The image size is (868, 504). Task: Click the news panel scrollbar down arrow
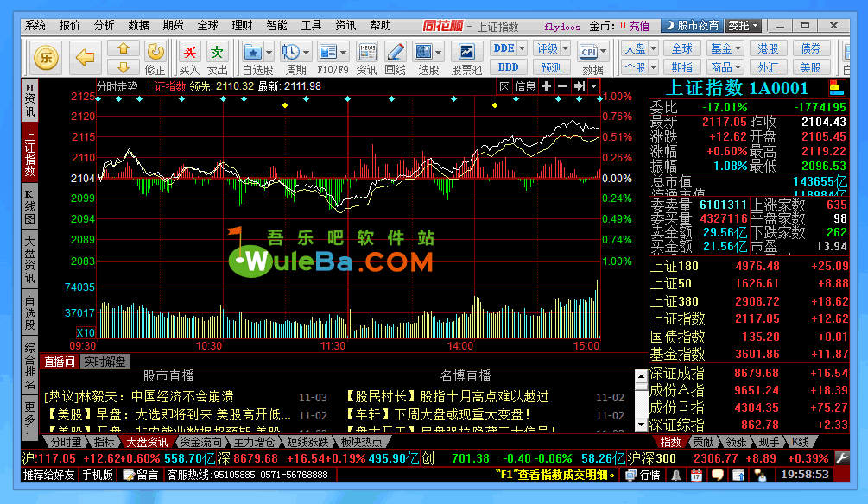[x=641, y=425]
